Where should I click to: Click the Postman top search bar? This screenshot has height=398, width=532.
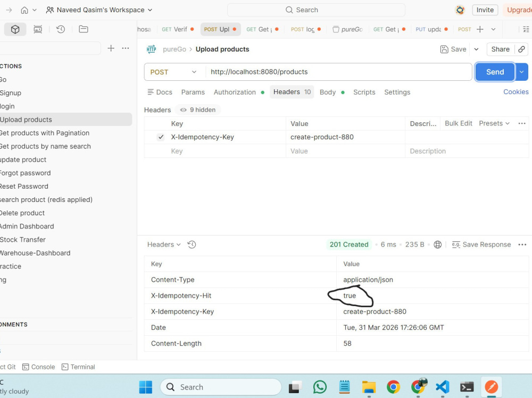point(316,10)
